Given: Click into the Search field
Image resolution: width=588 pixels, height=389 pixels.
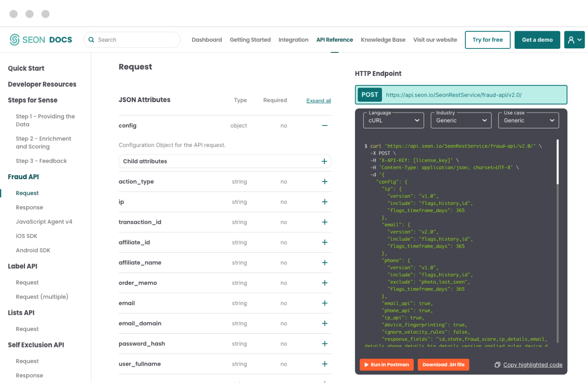Looking at the screenshot, I should [x=132, y=40].
